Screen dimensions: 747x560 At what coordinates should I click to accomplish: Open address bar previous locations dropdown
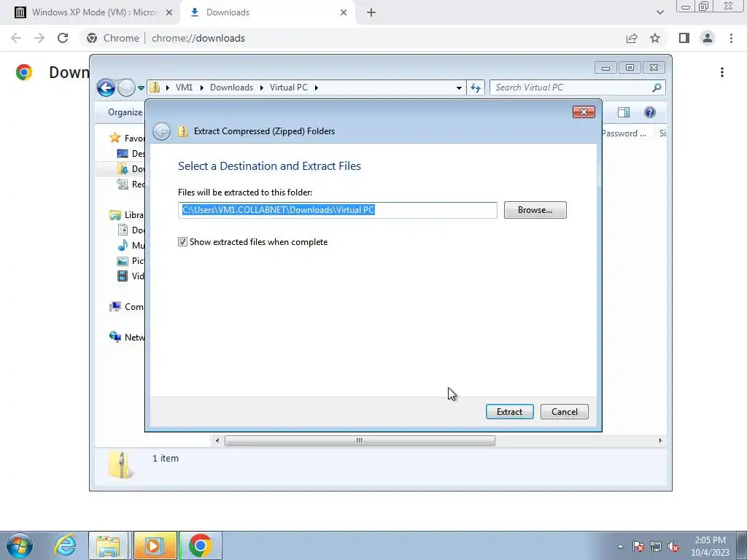point(459,87)
